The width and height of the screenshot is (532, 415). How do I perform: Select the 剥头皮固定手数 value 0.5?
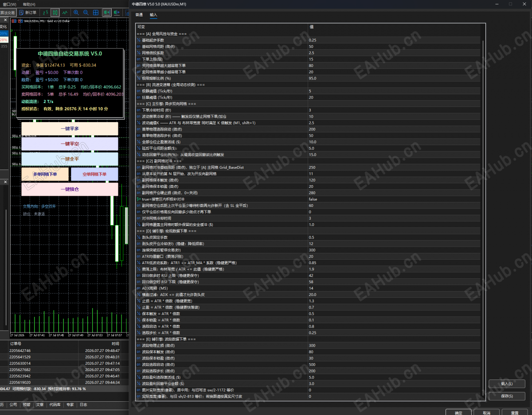tap(394, 237)
